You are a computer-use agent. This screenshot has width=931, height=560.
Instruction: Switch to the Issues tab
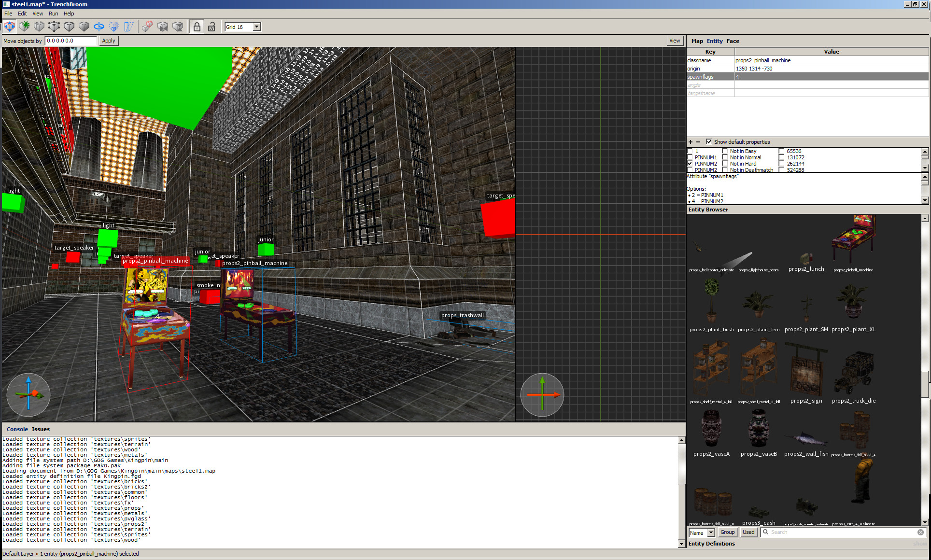41,429
